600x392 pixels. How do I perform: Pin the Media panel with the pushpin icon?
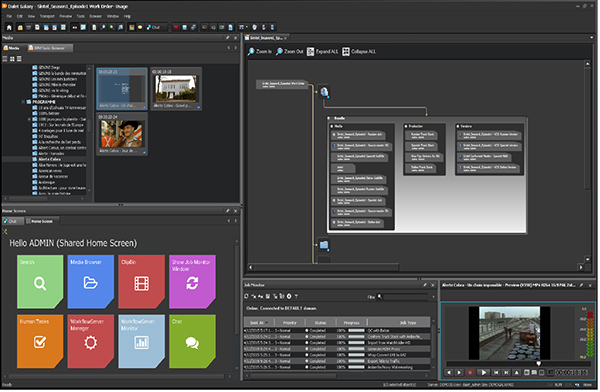pyautogui.click(x=227, y=38)
